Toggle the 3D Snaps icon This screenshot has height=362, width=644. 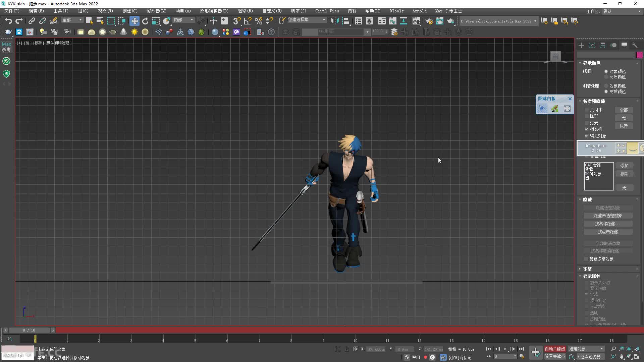pos(237,21)
